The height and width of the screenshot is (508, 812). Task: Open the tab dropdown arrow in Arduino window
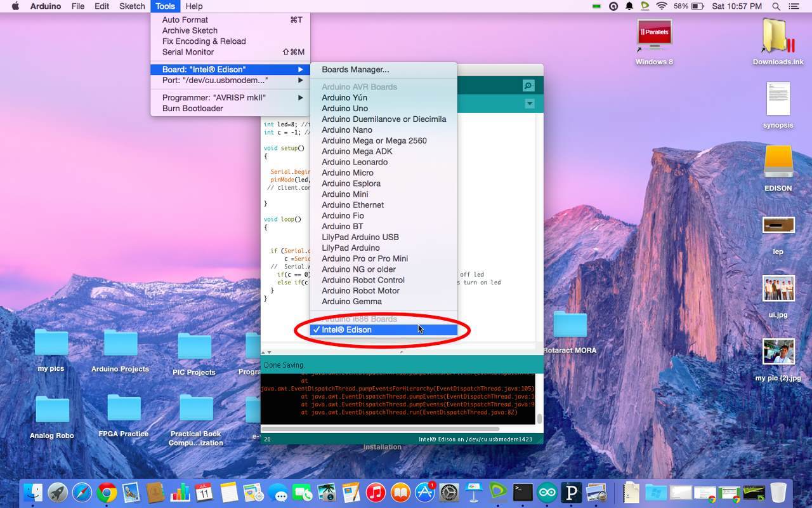pos(530,104)
